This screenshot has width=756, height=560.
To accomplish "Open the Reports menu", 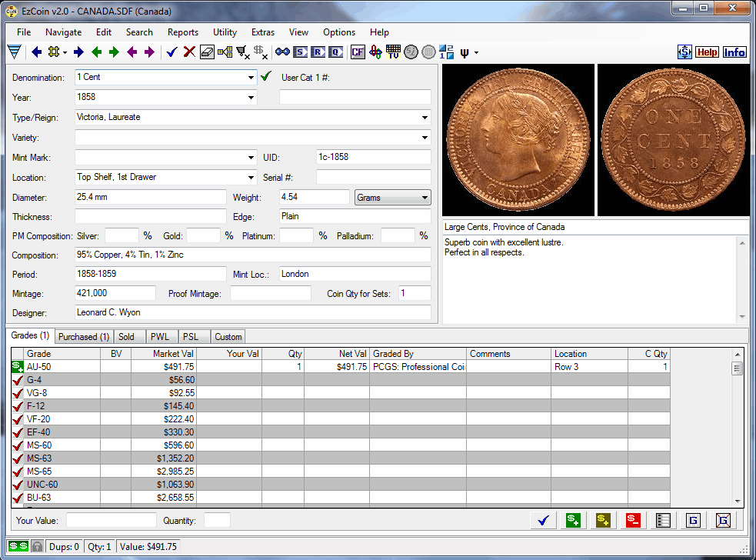I will click(183, 32).
